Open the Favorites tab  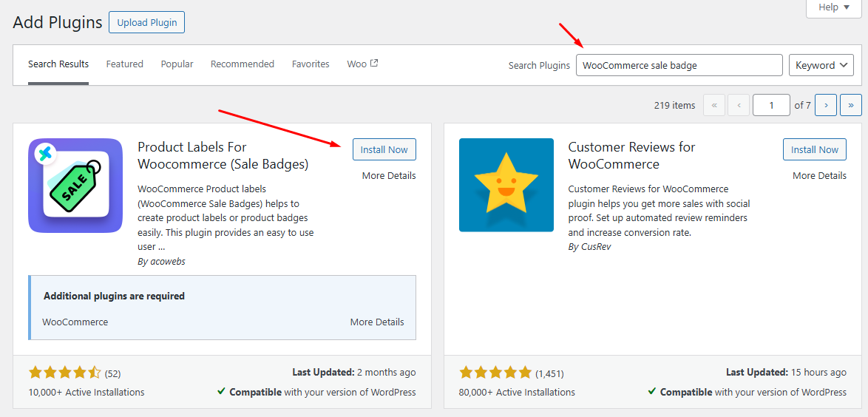[311, 64]
